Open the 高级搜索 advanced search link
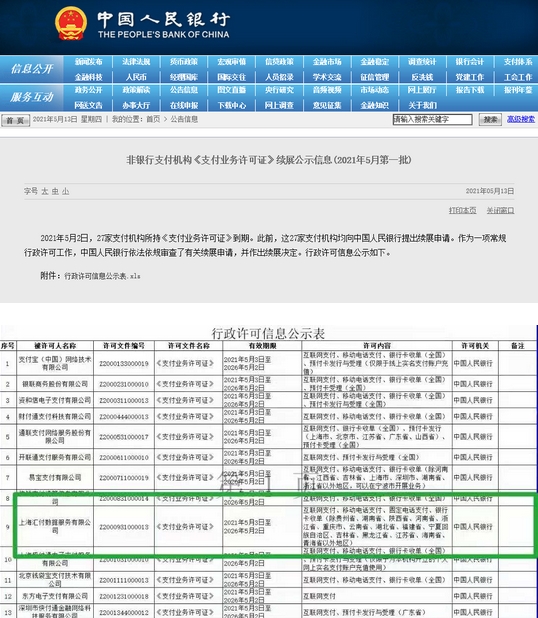 point(521,119)
